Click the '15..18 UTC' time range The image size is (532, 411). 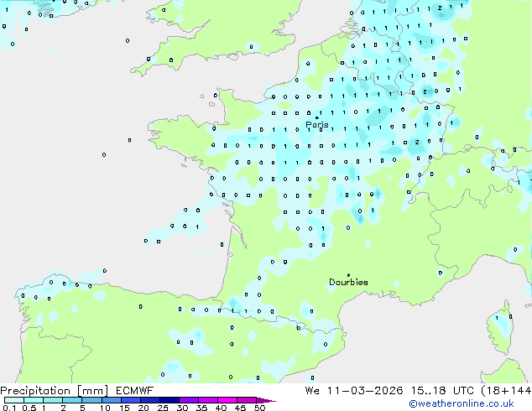[x=442, y=390]
